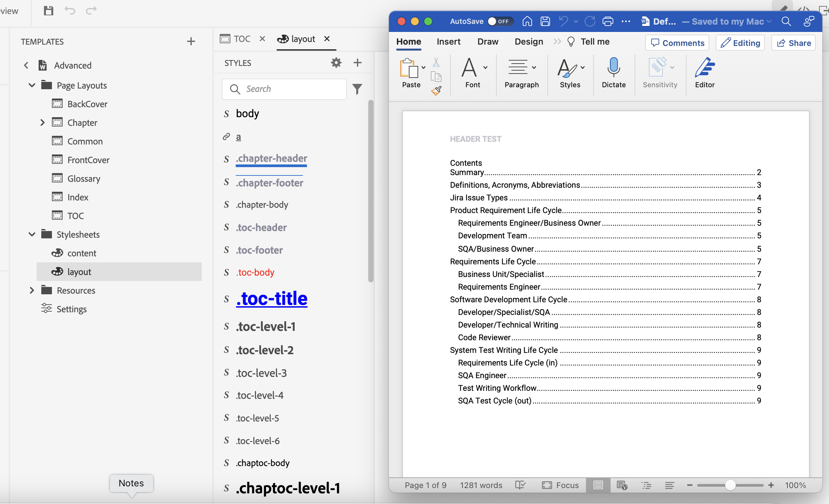Enable Focus mode in the status bar
The height and width of the screenshot is (504, 829).
click(560, 485)
